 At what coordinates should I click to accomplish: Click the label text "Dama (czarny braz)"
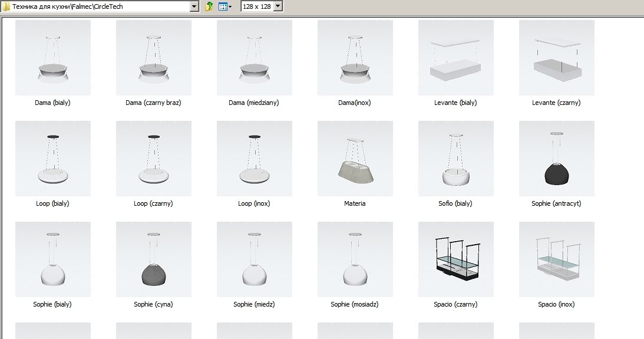click(x=153, y=103)
